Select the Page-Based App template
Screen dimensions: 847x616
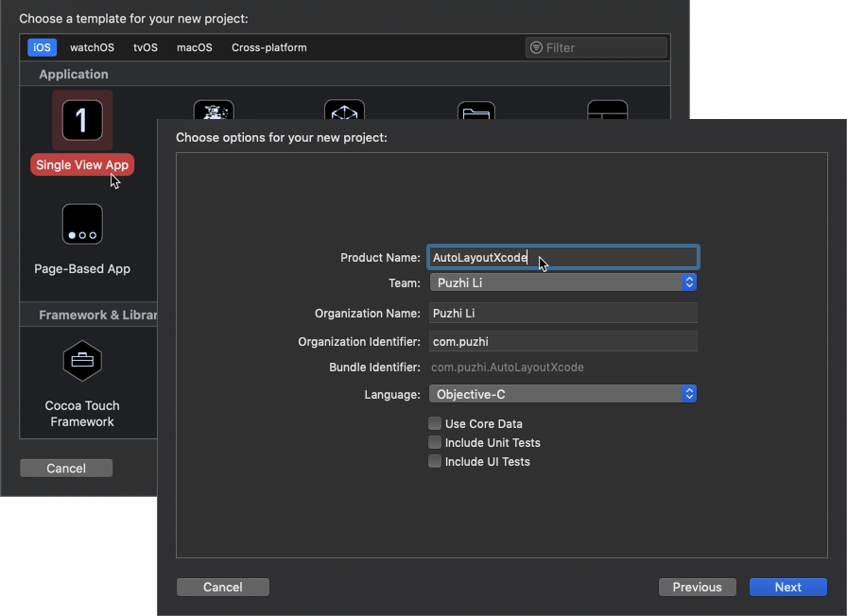[x=82, y=224]
